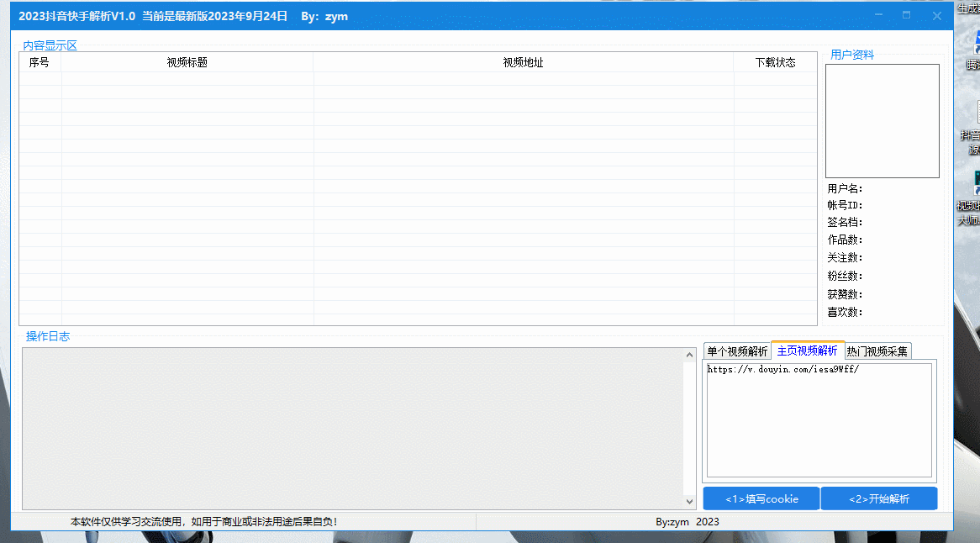The width and height of the screenshot is (980, 543).
Task: Click the 获赞数: label
Action: click(845, 294)
